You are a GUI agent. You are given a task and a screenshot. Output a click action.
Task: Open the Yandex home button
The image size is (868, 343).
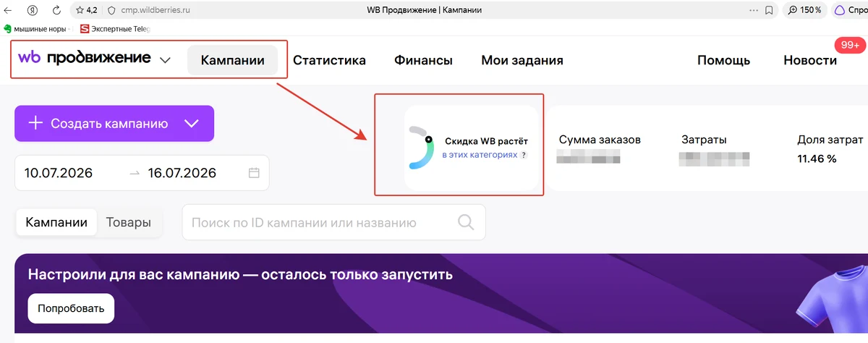tap(33, 10)
